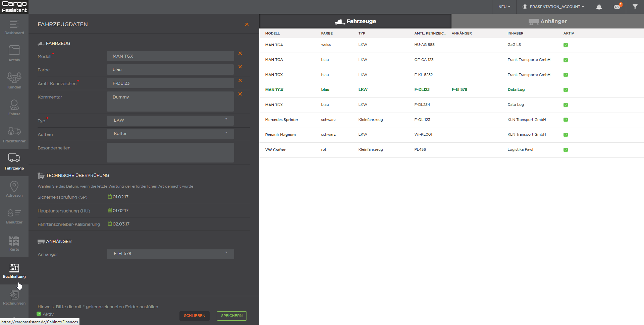
Task: Click the SCHLIEBEN button
Action: pos(194,316)
